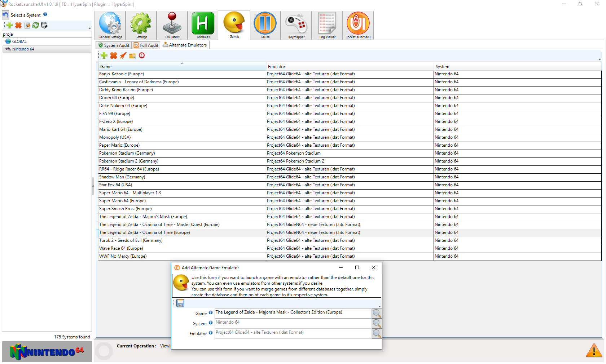Click the System field showing Nintendo 64
Image resolution: width=606 pixels, height=364 pixels.
pyautogui.click(x=293, y=324)
